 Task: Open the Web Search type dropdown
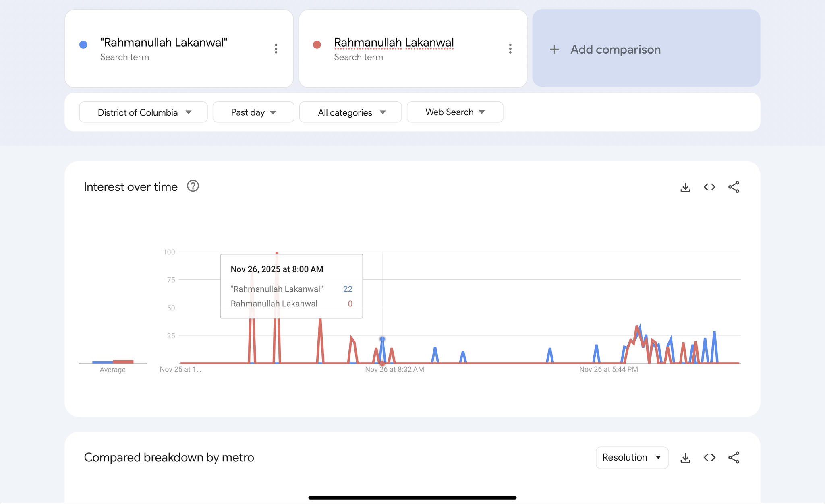coord(454,112)
